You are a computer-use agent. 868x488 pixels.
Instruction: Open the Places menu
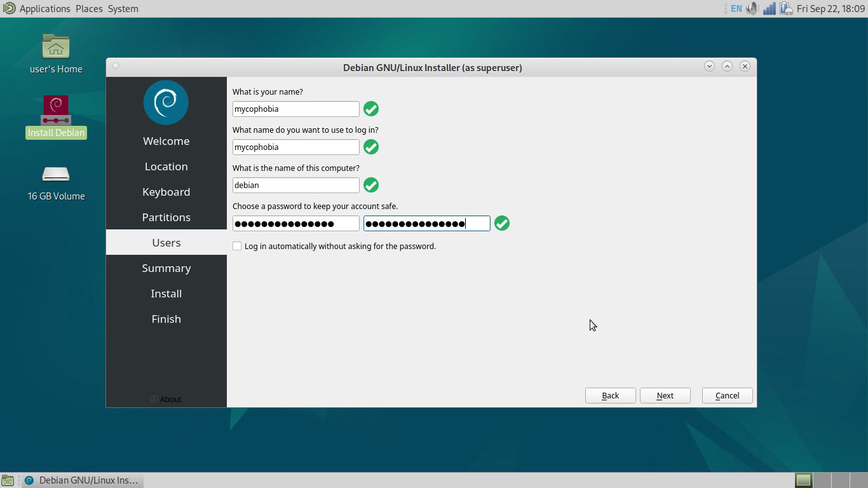tap(89, 9)
